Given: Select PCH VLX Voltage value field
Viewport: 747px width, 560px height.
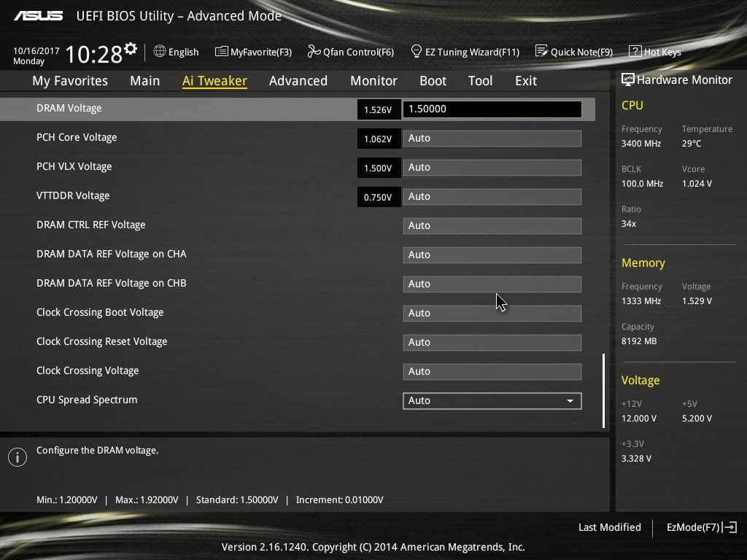Looking at the screenshot, I should pos(492,168).
